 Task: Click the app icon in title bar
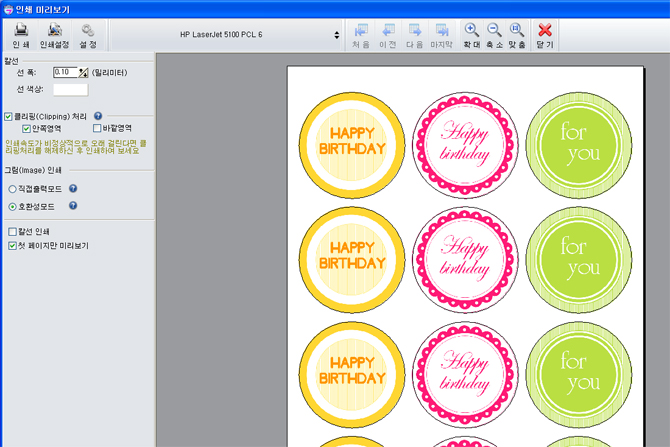[8, 9]
